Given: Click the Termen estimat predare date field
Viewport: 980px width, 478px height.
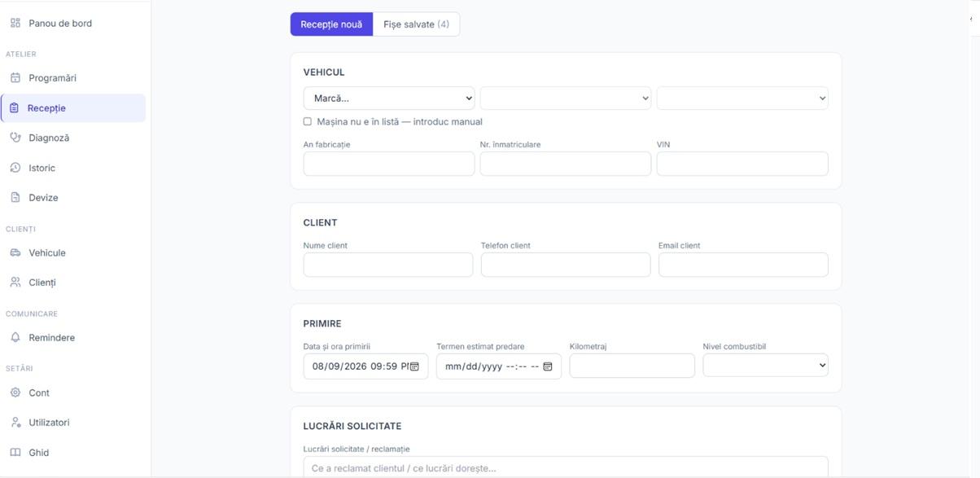Looking at the screenshot, I should point(499,366).
